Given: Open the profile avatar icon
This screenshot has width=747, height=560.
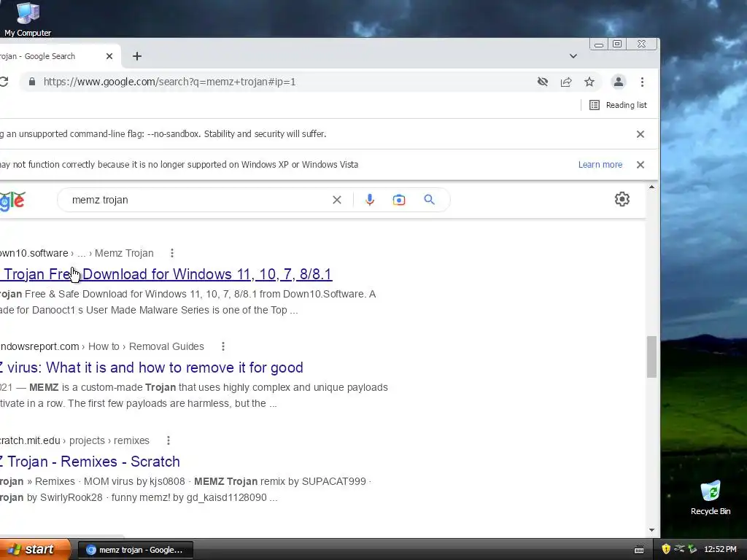Looking at the screenshot, I should click(x=619, y=82).
